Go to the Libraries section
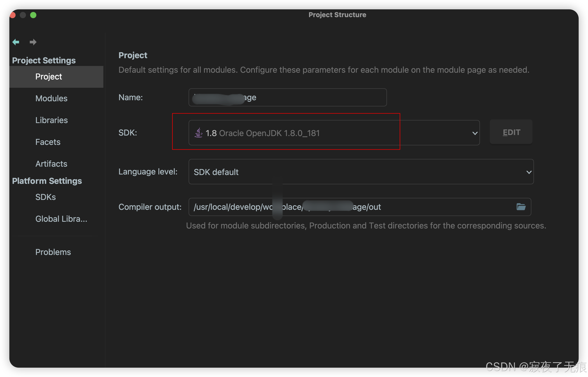The image size is (588, 377). [51, 120]
